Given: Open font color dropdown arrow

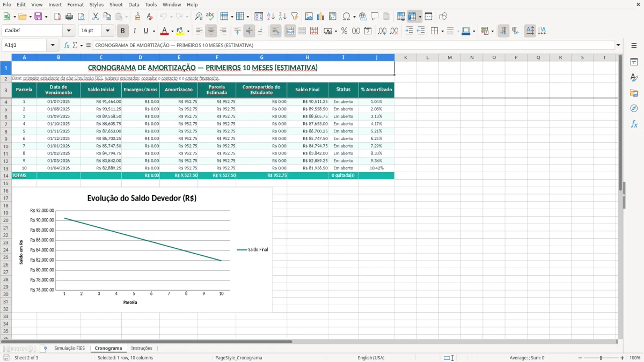Looking at the screenshot, I should pos(172,31).
